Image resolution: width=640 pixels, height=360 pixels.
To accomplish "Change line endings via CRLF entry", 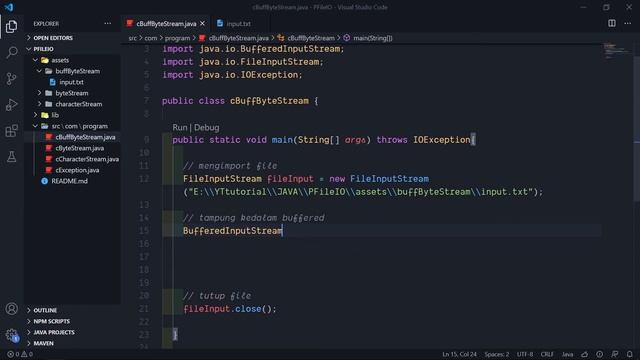I will (x=547, y=354).
